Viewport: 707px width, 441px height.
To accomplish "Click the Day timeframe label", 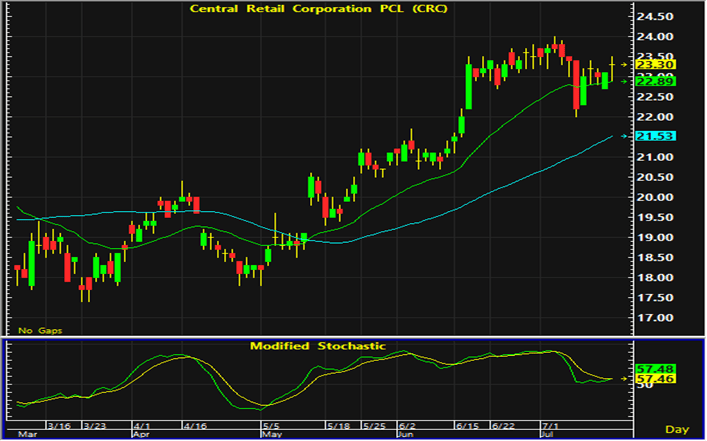I will click(677, 429).
